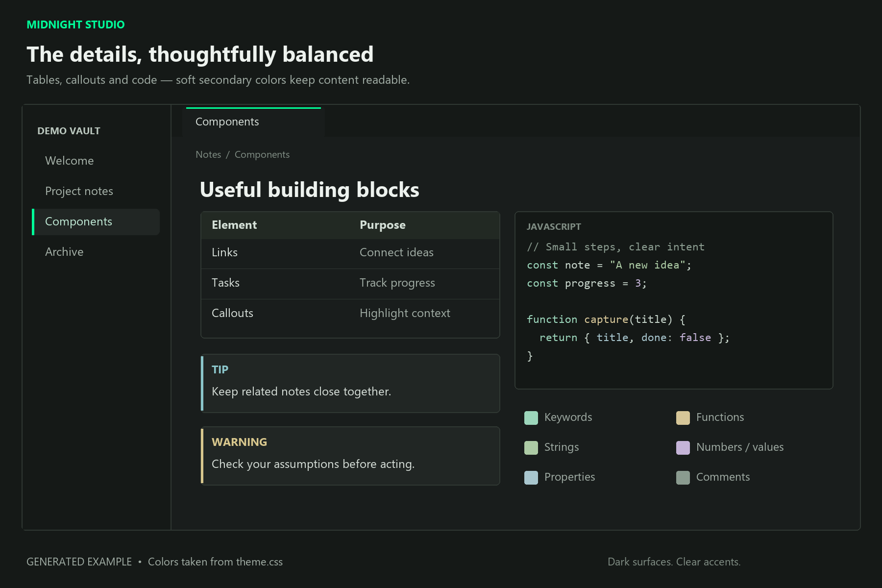Image resolution: width=882 pixels, height=588 pixels.
Task: Select the Tasks table cell
Action: [x=225, y=283]
